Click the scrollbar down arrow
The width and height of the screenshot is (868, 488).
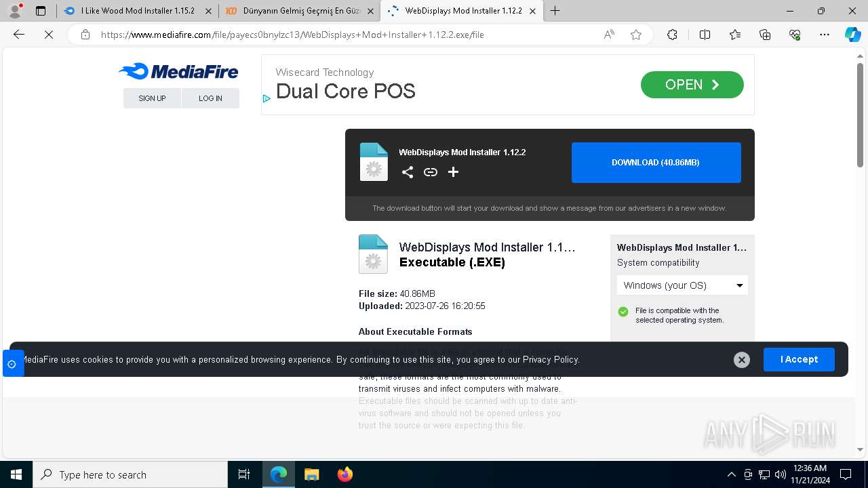point(860,449)
